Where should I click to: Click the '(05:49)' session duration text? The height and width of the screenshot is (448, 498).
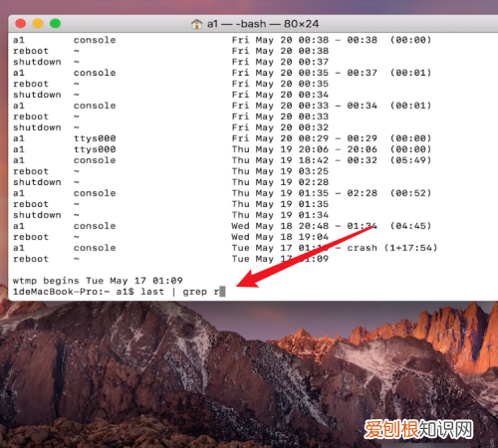[x=410, y=160]
